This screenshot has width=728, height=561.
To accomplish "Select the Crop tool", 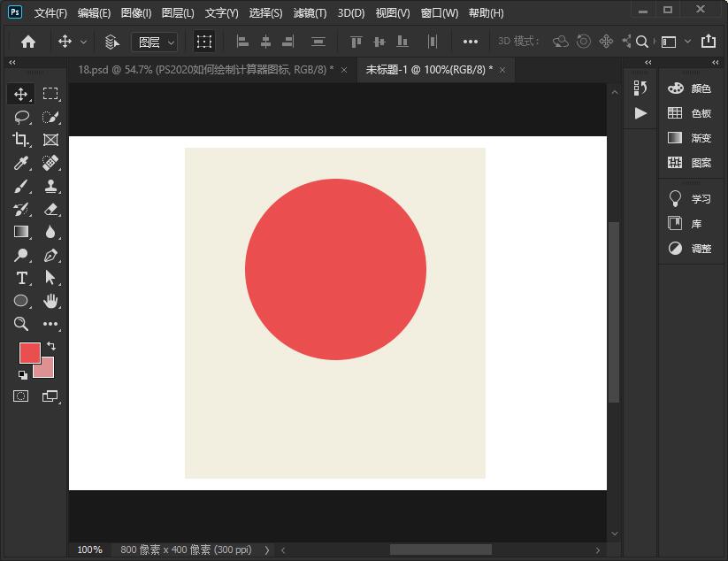I will coord(21,140).
